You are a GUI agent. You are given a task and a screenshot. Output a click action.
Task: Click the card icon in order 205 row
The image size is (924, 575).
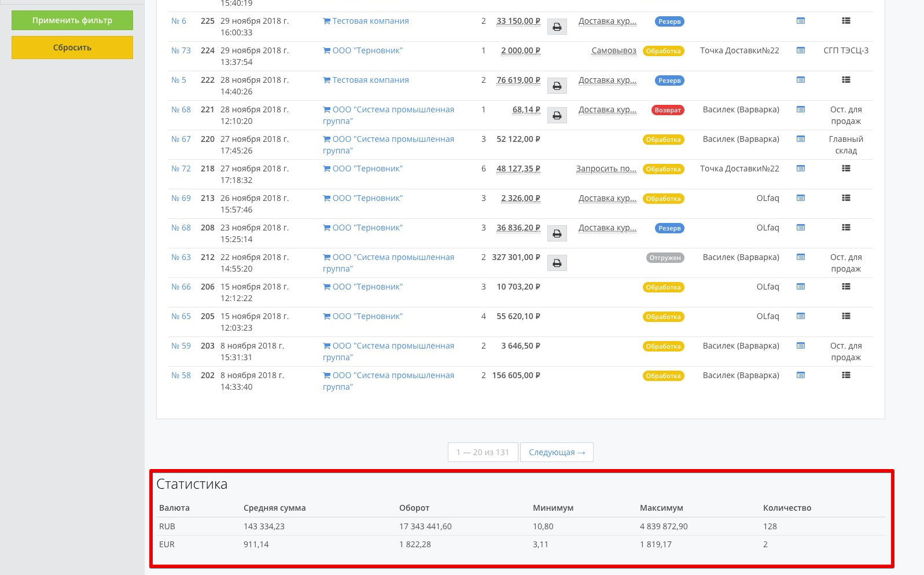801,317
